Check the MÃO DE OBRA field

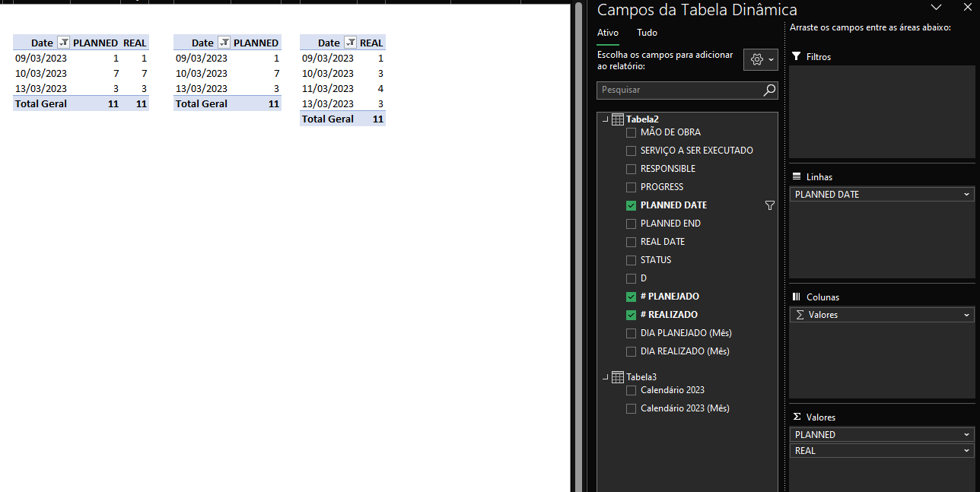pos(631,132)
